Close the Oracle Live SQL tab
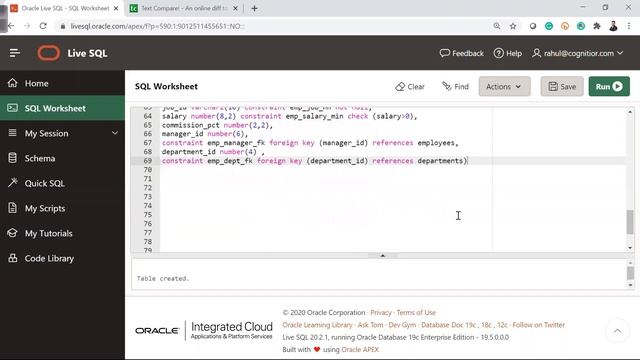The image size is (640, 360). [x=116, y=8]
